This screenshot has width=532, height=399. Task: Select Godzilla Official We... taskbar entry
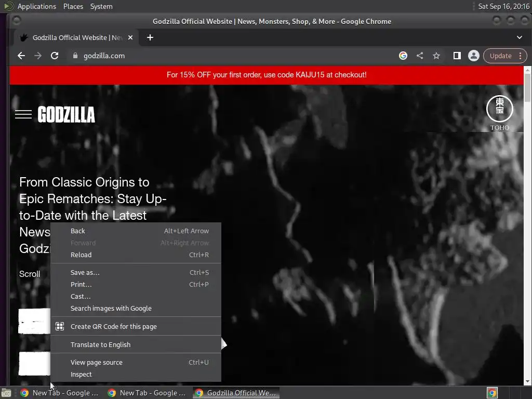(236, 393)
